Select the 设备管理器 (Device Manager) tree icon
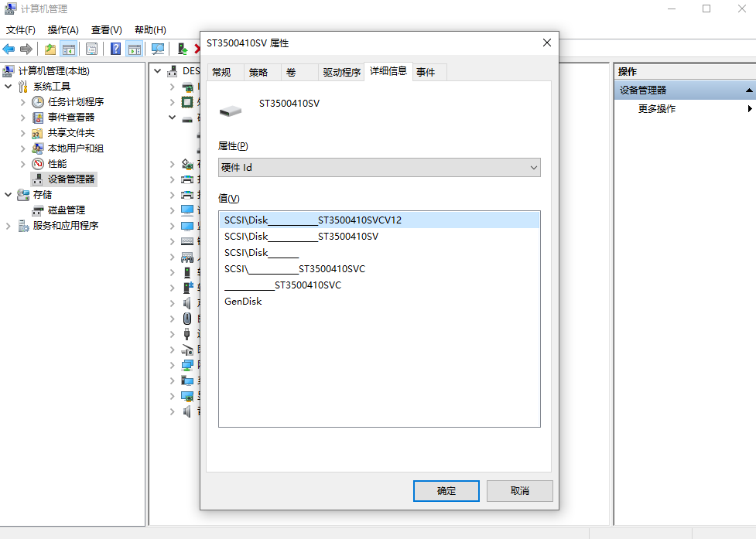Image resolution: width=756 pixels, height=539 pixels. coord(37,179)
